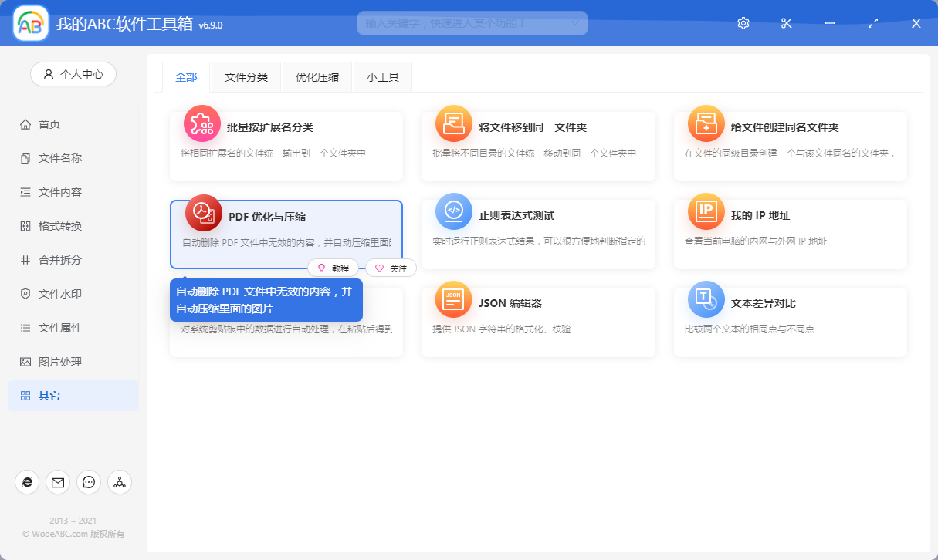Open the settings gear in titlebar

pyautogui.click(x=743, y=23)
